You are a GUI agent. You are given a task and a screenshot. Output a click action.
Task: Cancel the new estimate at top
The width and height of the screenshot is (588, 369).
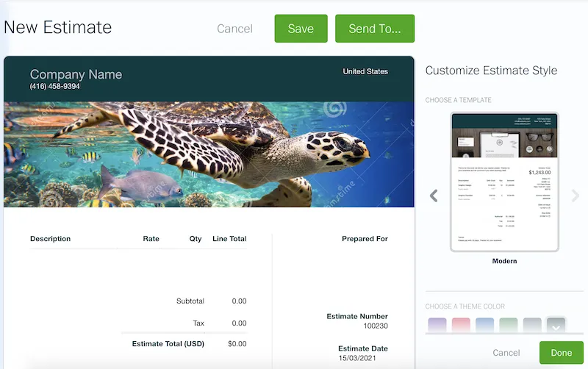(234, 29)
